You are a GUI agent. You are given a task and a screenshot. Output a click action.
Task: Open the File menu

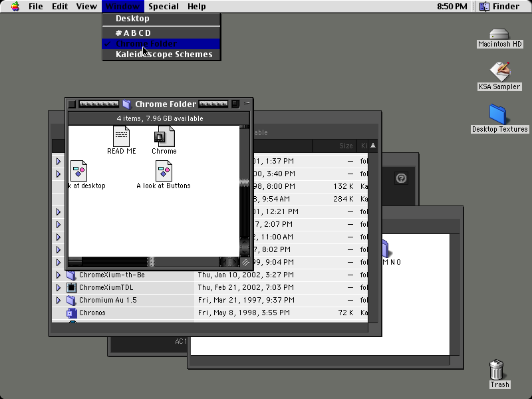pos(35,7)
